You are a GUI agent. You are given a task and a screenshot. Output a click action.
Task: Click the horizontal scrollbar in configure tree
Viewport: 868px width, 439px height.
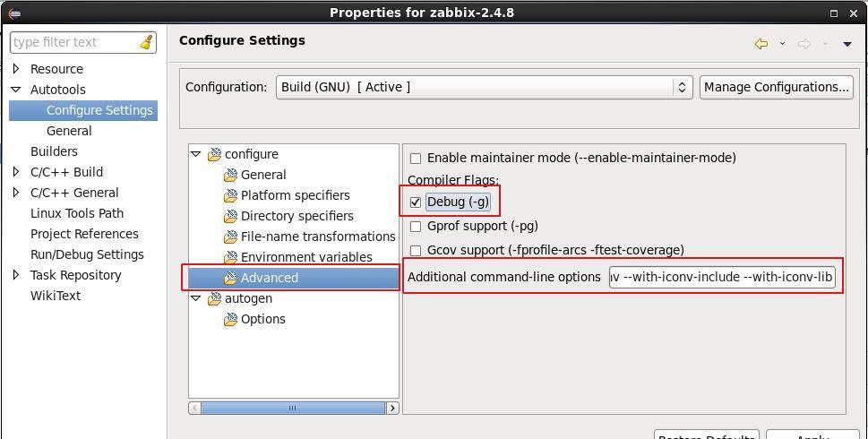292,408
